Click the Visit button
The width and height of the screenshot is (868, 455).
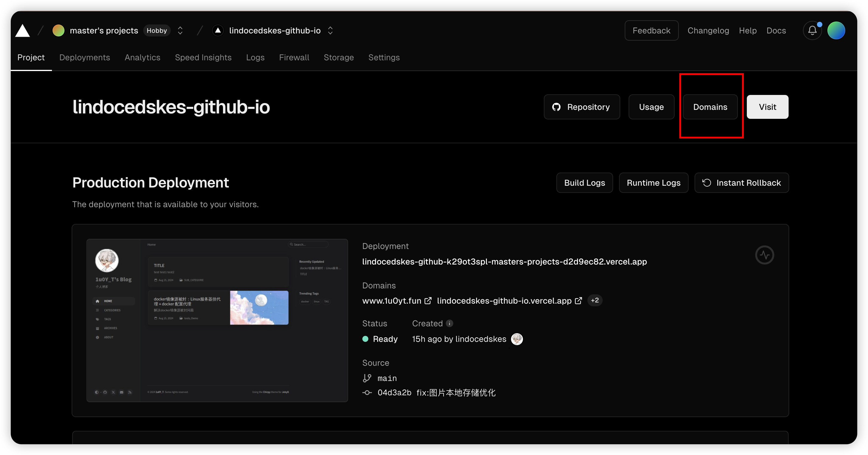coord(768,107)
